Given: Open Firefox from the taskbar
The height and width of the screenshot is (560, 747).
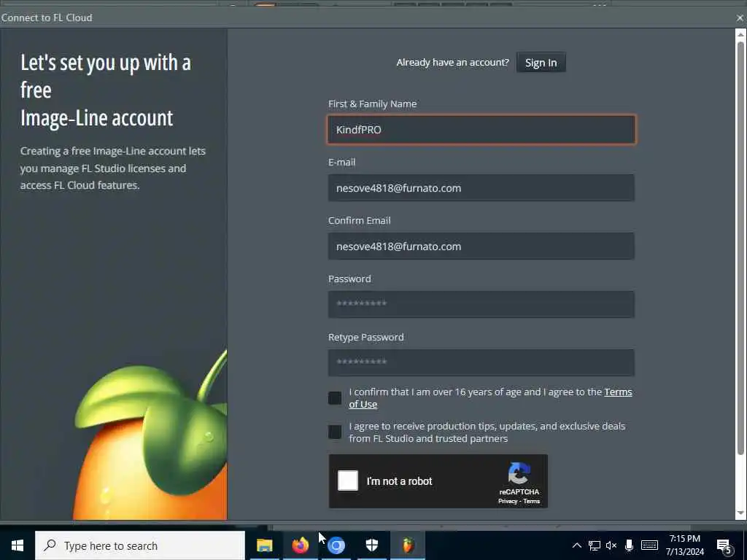Looking at the screenshot, I should [301, 545].
